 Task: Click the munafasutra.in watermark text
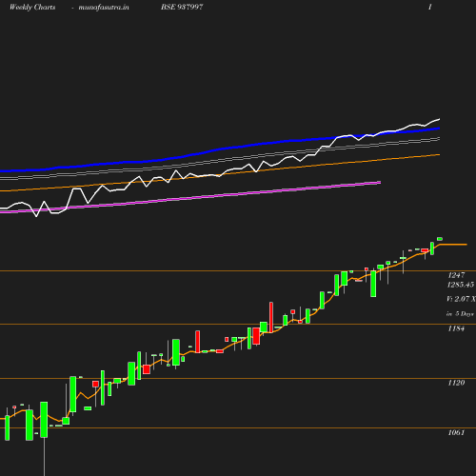pos(104,7)
